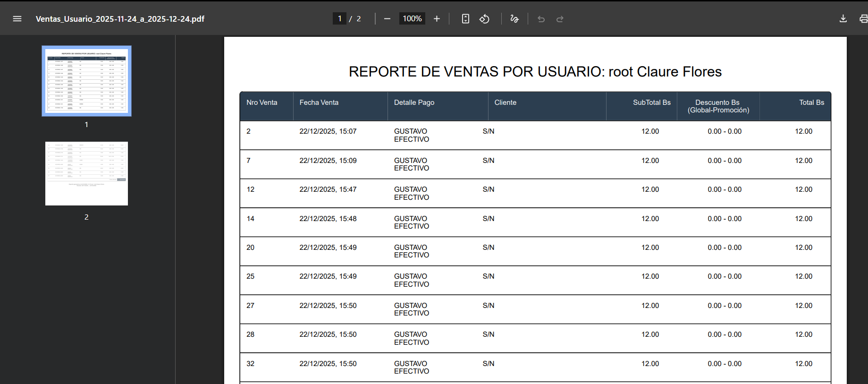The height and width of the screenshot is (384, 868).
Task: Click the Detalle Pago column header
Action: point(414,102)
